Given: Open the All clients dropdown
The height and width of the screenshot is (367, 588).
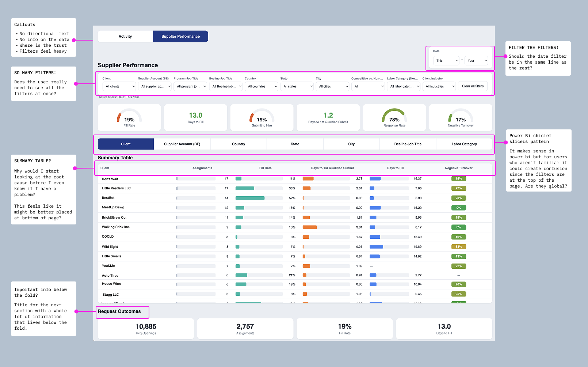Looking at the screenshot, I should (x=119, y=87).
